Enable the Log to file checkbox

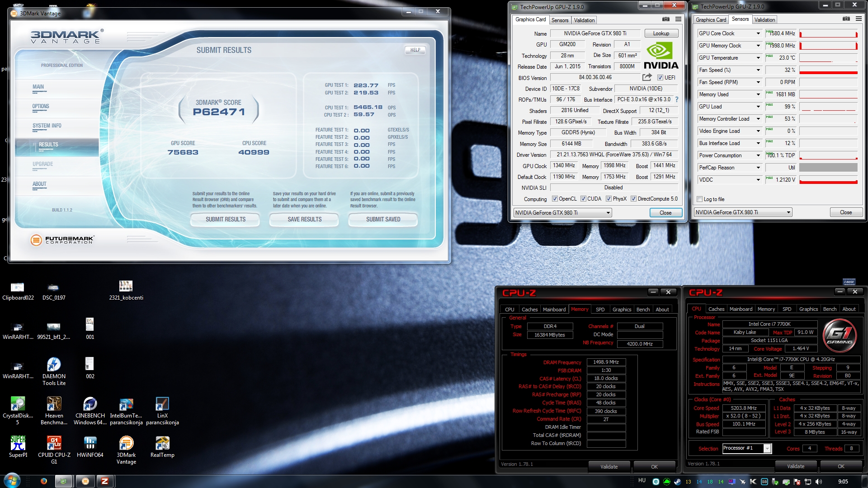pos(699,199)
